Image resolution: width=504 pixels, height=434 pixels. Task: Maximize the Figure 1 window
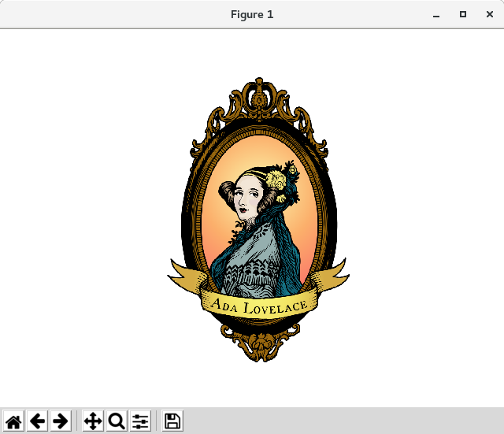click(463, 14)
